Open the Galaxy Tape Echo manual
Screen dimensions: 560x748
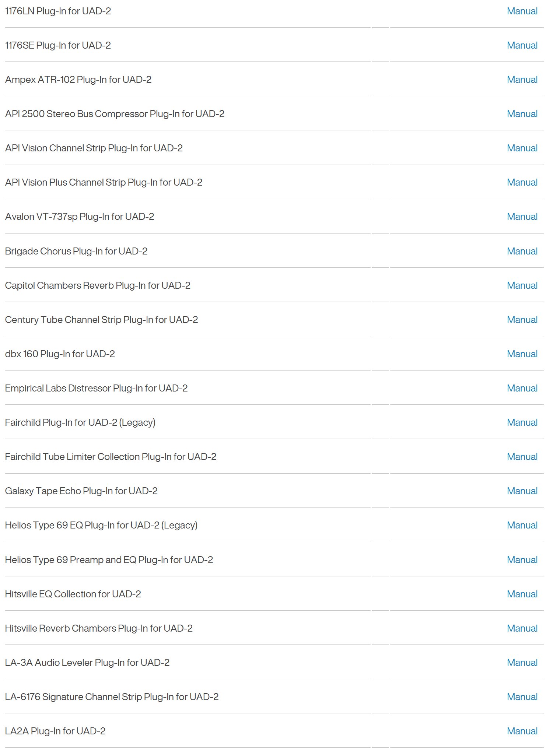pyautogui.click(x=522, y=491)
